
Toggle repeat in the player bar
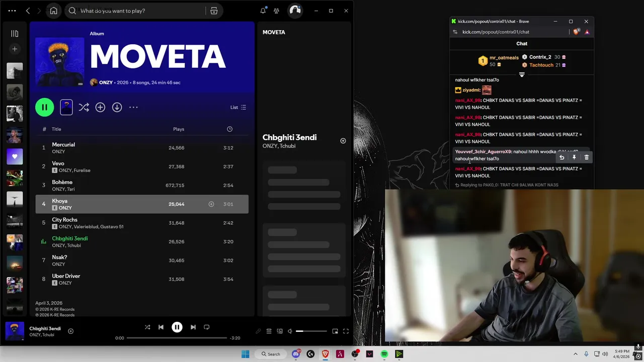[207, 327]
